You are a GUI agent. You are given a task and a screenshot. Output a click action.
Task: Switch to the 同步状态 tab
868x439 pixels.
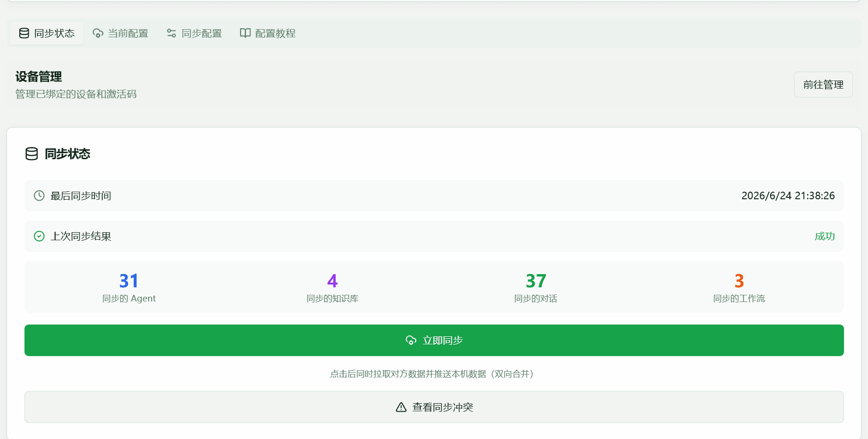point(47,33)
